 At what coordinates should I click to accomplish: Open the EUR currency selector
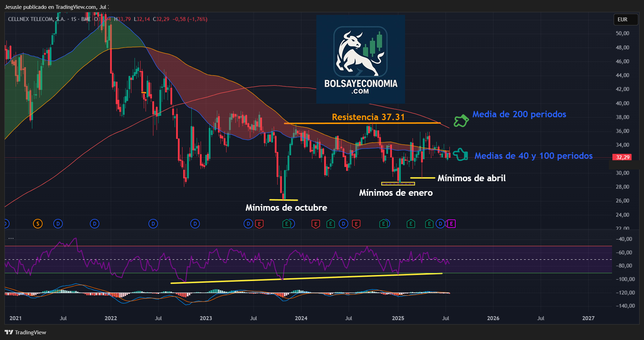click(626, 20)
